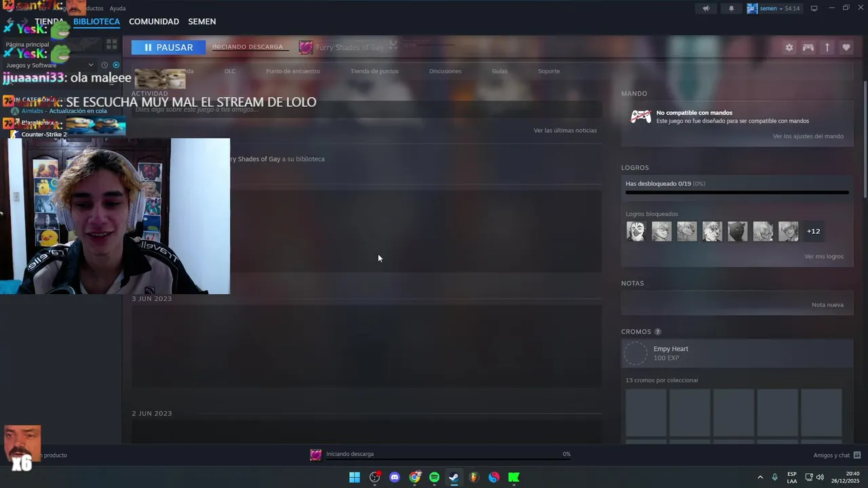Image resolution: width=868 pixels, height=488 pixels.
Task: Open the Empy Heart badge entry
Action: point(737,353)
